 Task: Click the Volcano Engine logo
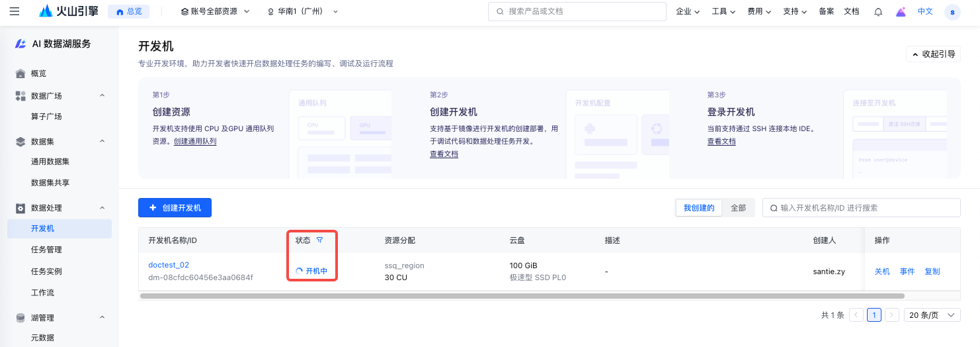pos(69,11)
